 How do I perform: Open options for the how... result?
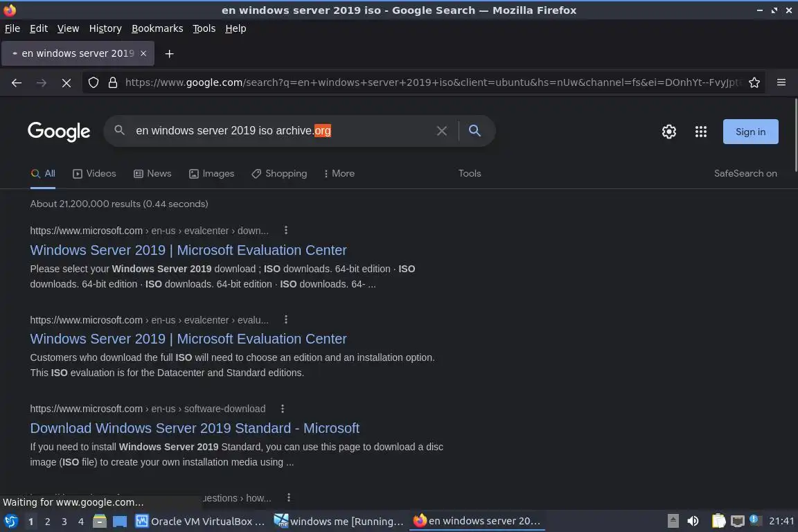pos(289,497)
